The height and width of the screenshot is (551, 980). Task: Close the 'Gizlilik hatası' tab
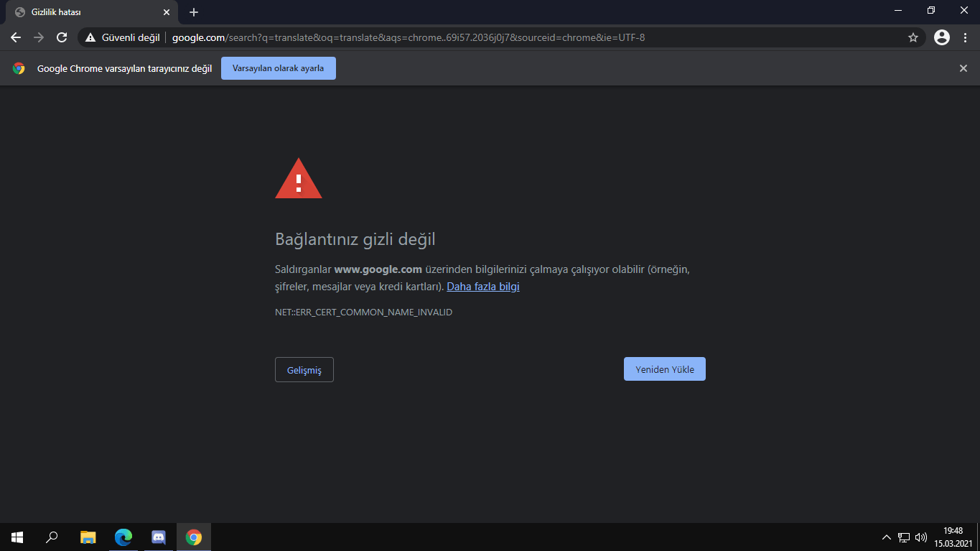click(x=167, y=12)
